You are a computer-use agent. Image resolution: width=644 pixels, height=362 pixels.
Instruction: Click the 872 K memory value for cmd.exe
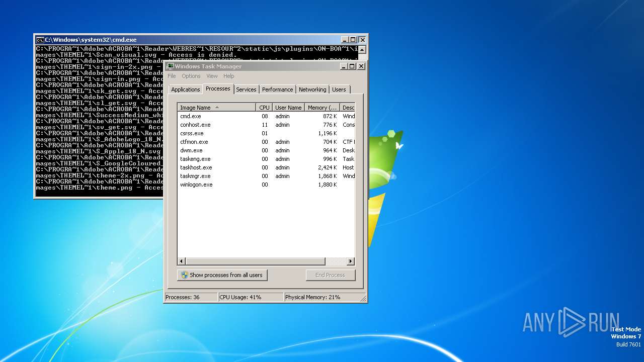coord(330,116)
